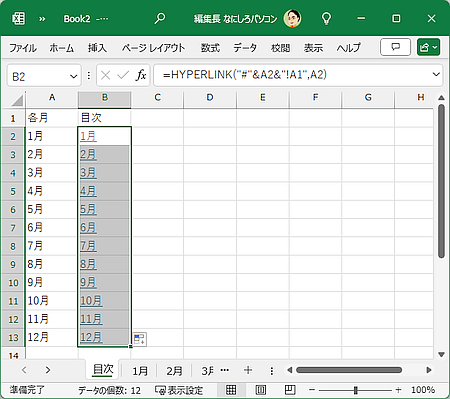Open the 校閲 ribbon tab
Viewport: 450px width, 399px height.
[280, 48]
